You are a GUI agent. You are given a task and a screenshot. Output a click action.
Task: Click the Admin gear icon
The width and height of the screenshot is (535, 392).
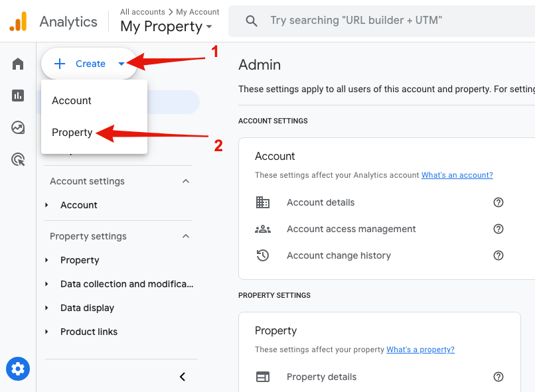click(18, 369)
